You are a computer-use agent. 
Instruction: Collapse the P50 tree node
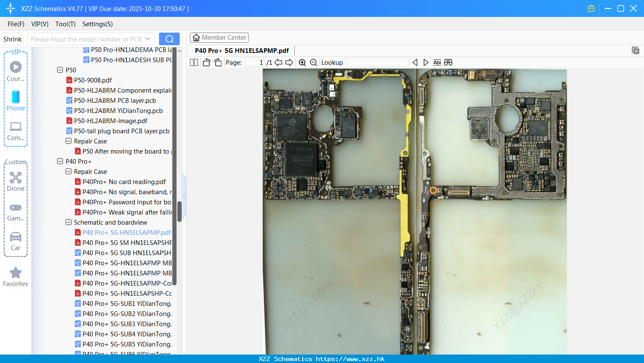[60, 70]
